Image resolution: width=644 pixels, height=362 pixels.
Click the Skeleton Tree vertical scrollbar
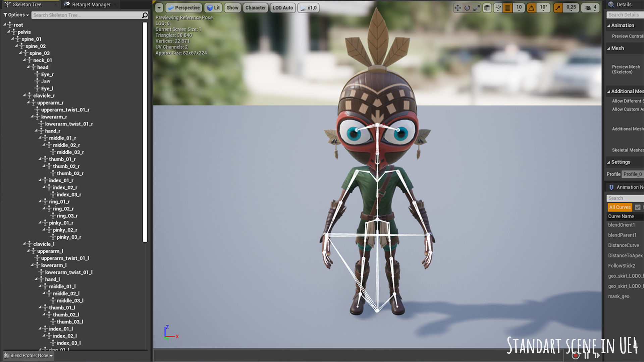tap(145, 132)
